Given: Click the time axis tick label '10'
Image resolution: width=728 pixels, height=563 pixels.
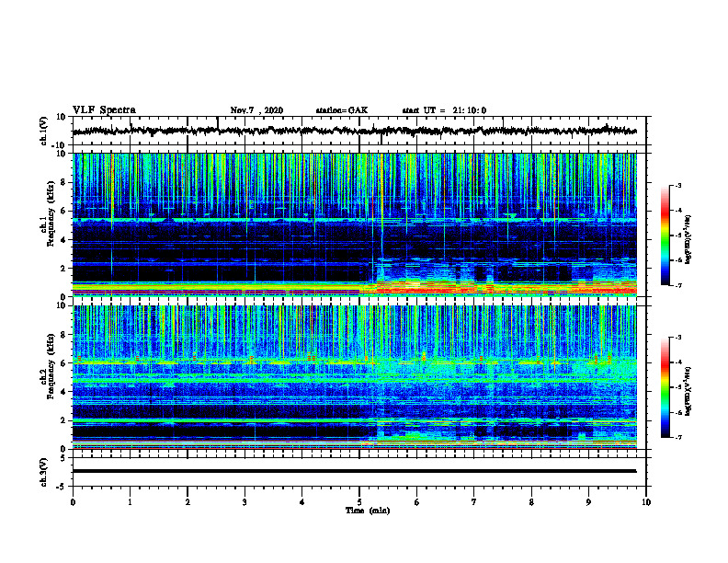Looking at the screenshot, I should (646, 502).
